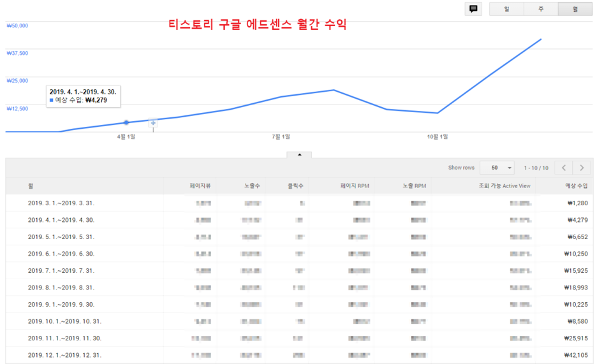This screenshot has height=364, width=597.
Task: Select row 2019. 9. 1.~2019. 9. 30.
Action: [299, 304]
